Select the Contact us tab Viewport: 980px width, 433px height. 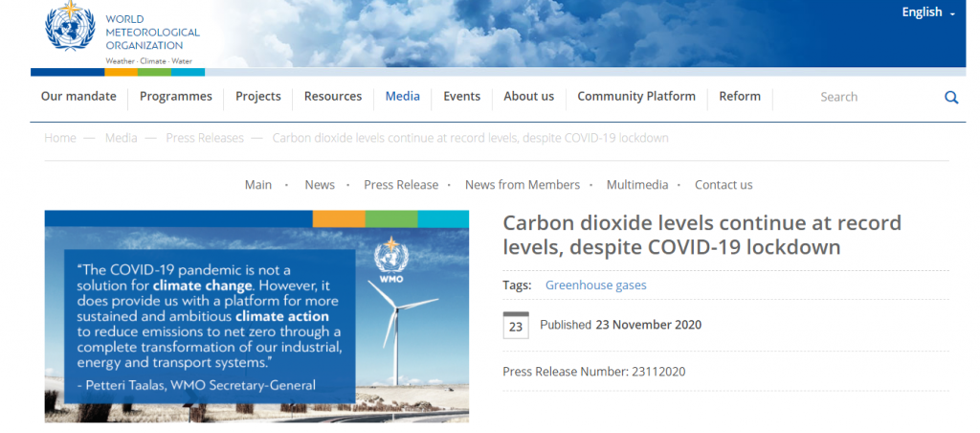[724, 185]
